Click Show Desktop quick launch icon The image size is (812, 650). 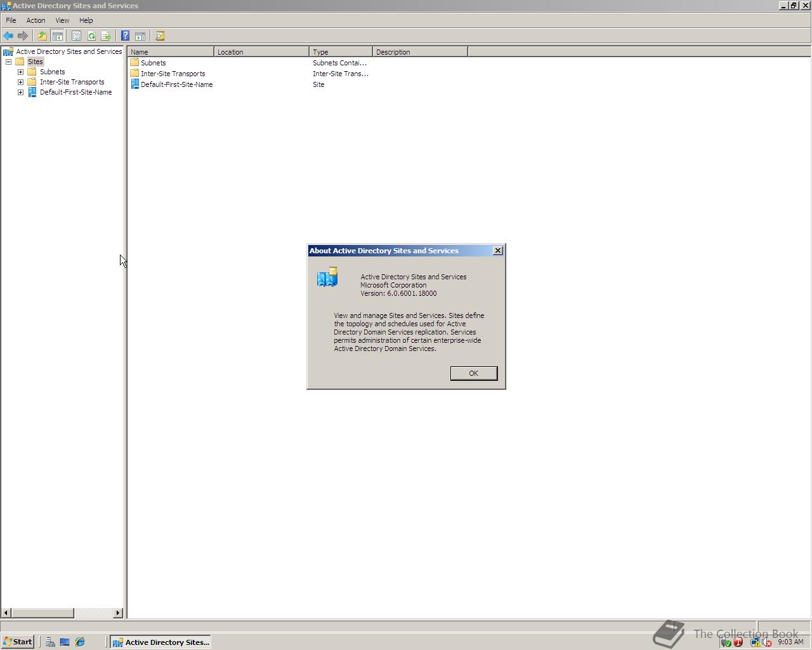tap(65, 642)
